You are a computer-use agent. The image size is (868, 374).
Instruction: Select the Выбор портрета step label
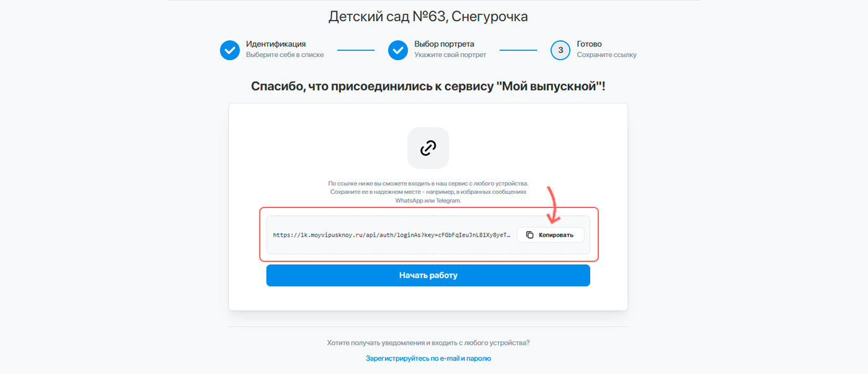point(444,44)
